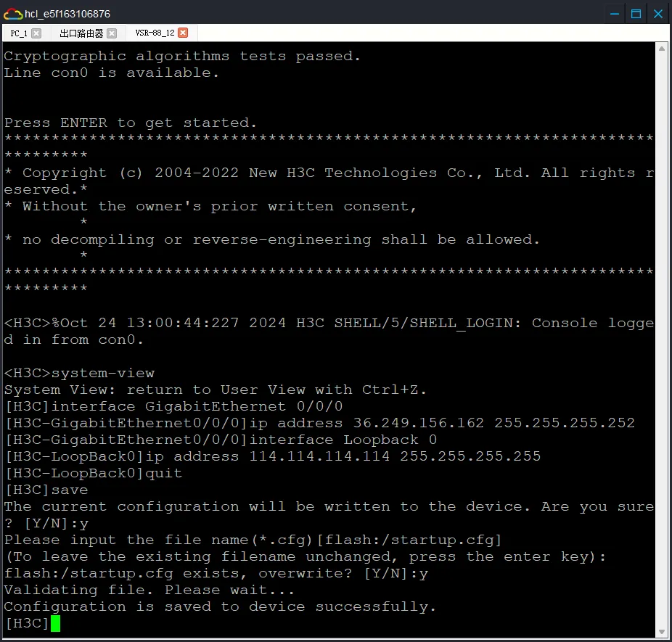Click the line "[H3C]save"
Image resolution: width=672 pixels, height=642 pixels.
coord(46,490)
